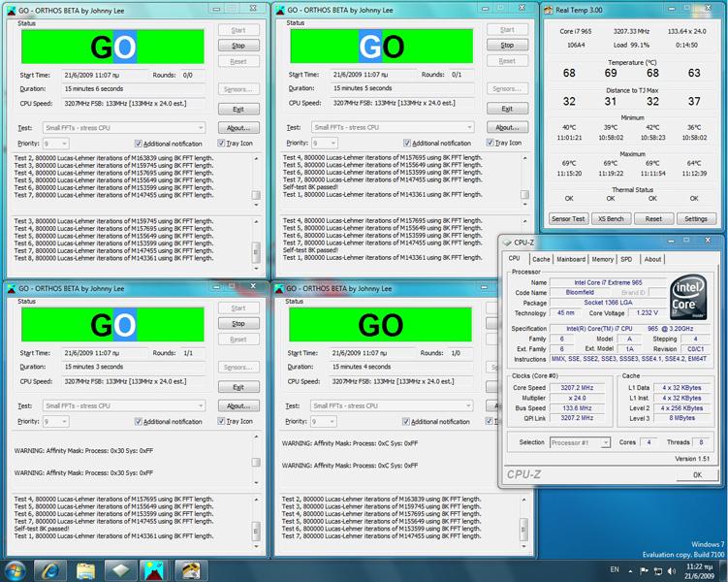This screenshot has height=582, width=728.
Task: Click the diamond-shaped CPU-Z taskbar icon
Action: tap(121, 571)
